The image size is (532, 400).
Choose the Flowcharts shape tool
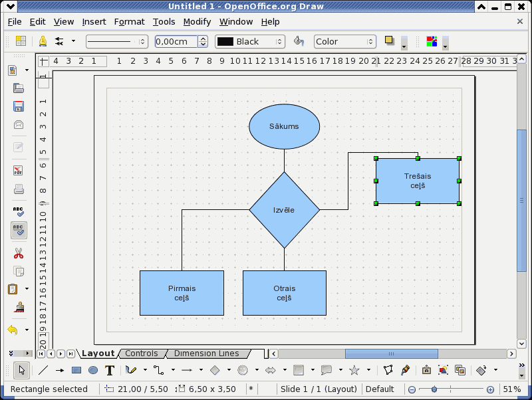299,370
